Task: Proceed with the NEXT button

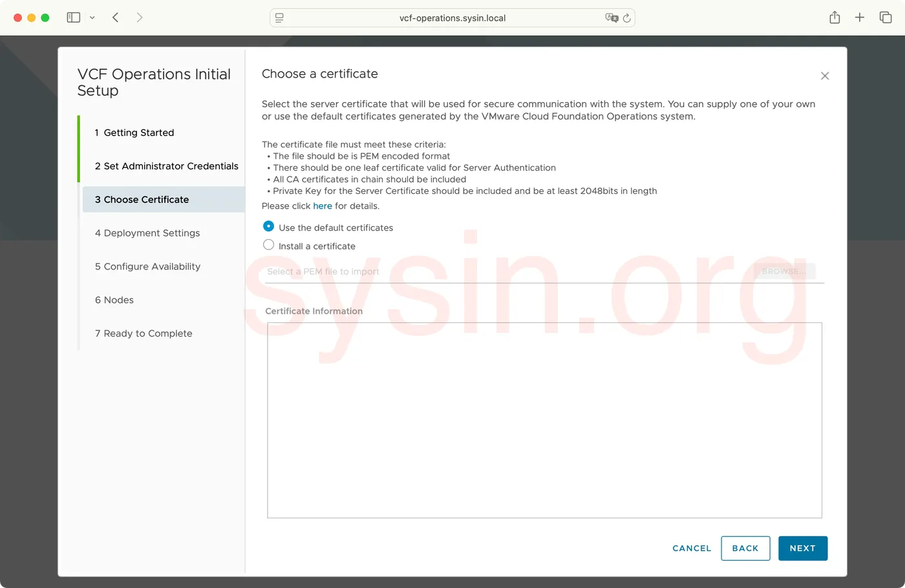Action: click(803, 549)
